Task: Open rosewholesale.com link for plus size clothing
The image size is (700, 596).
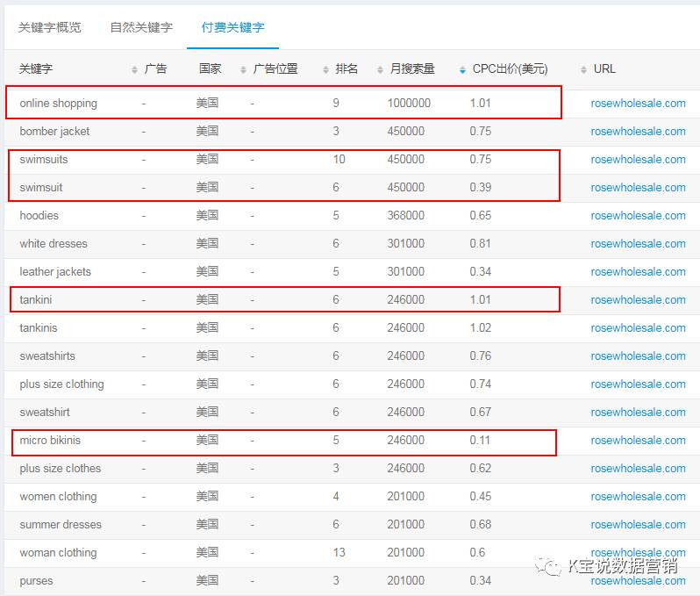Action: pos(638,384)
